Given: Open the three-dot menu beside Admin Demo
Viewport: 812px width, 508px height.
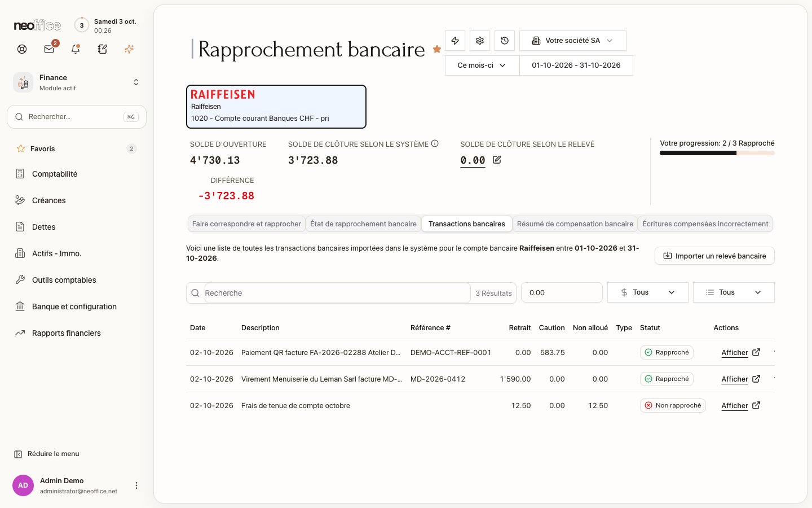Looking at the screenshot, I should [x=136, y=485].
